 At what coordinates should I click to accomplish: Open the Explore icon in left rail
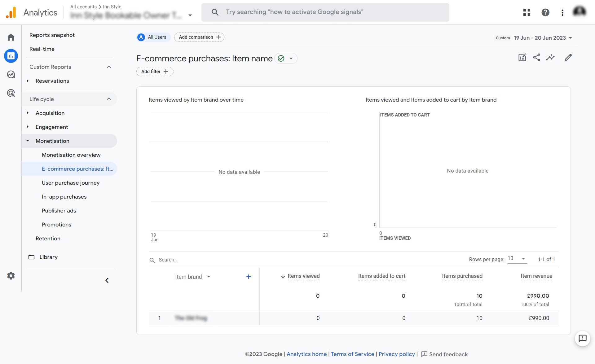(x=11, y=75)
